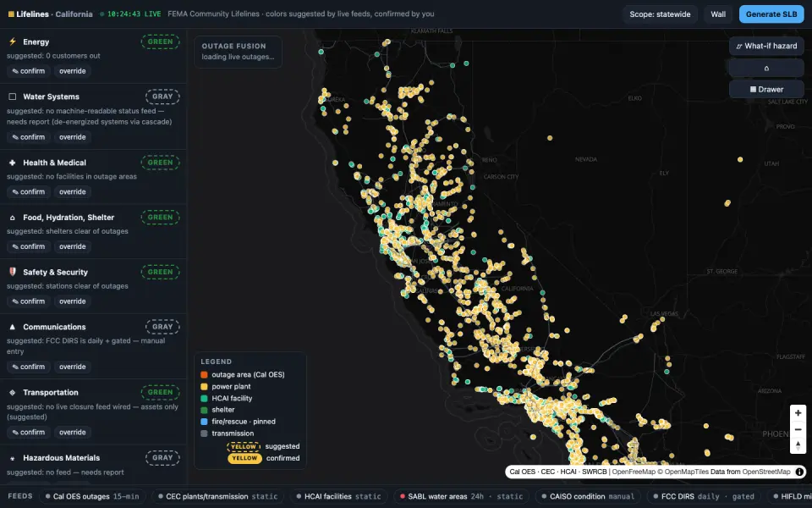This screenshot has height=508, width=812.
Task: Open the What-if hazard tool
Action: (766, 46)
